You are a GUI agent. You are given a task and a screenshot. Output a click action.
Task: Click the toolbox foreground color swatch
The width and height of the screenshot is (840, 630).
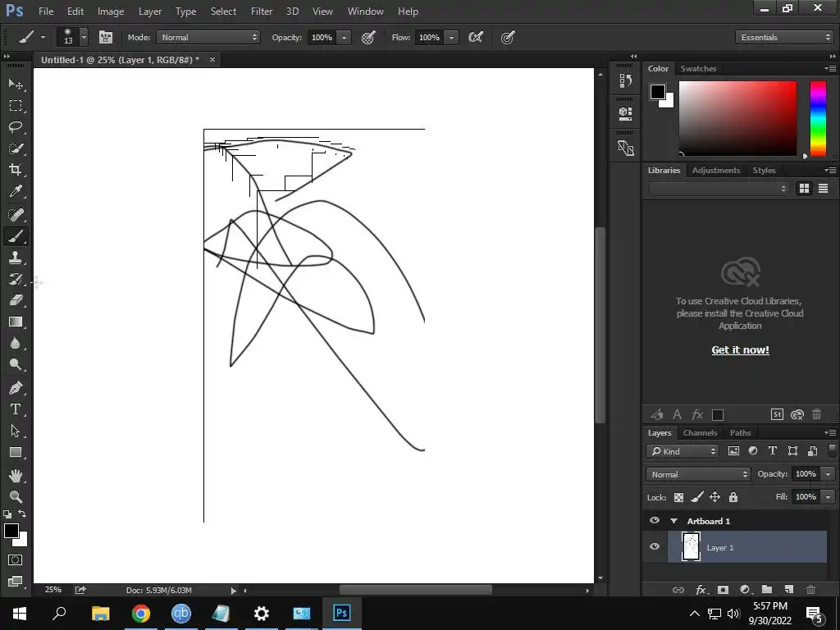tap(11, 532)
